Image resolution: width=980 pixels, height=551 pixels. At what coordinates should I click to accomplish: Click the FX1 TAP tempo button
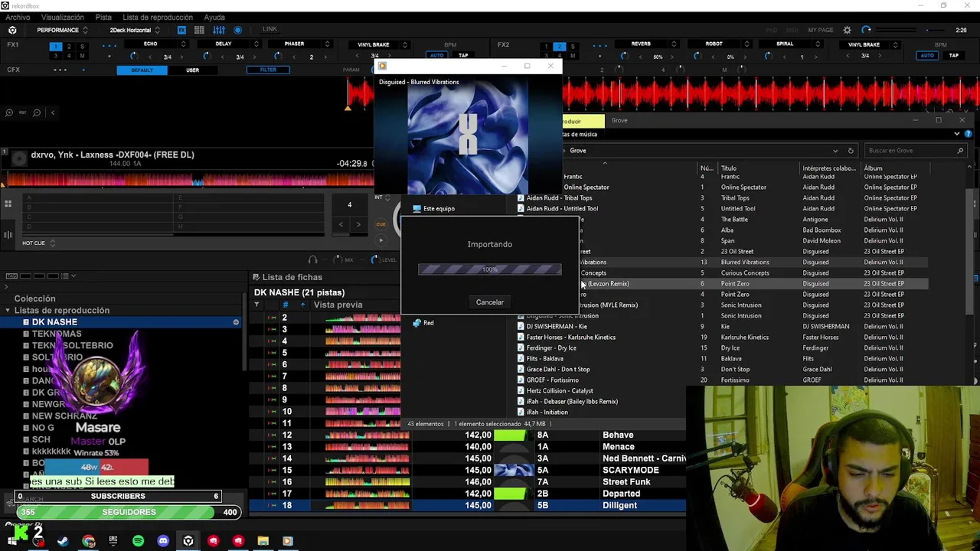(463, 55)
